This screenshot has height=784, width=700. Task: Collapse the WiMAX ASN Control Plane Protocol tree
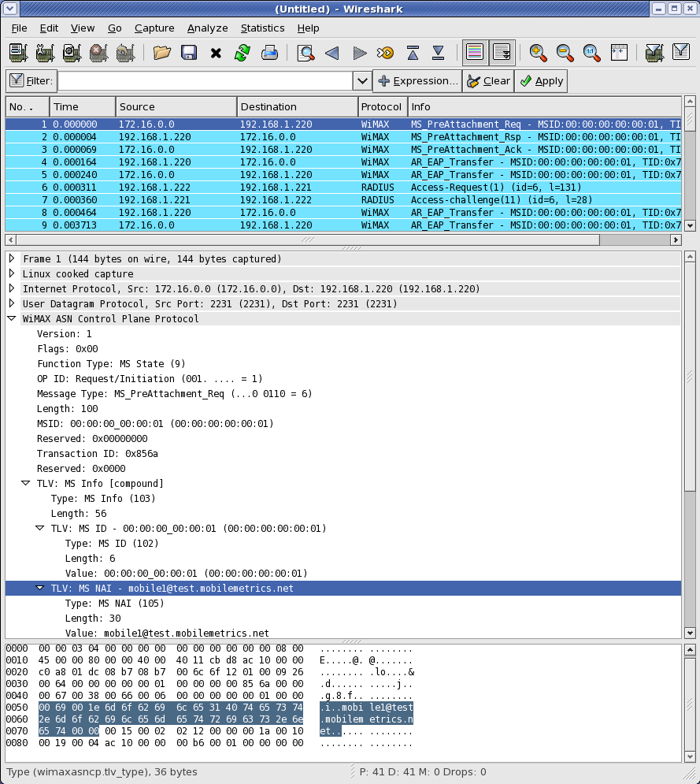pyautogui.click(x=12, y=319)
